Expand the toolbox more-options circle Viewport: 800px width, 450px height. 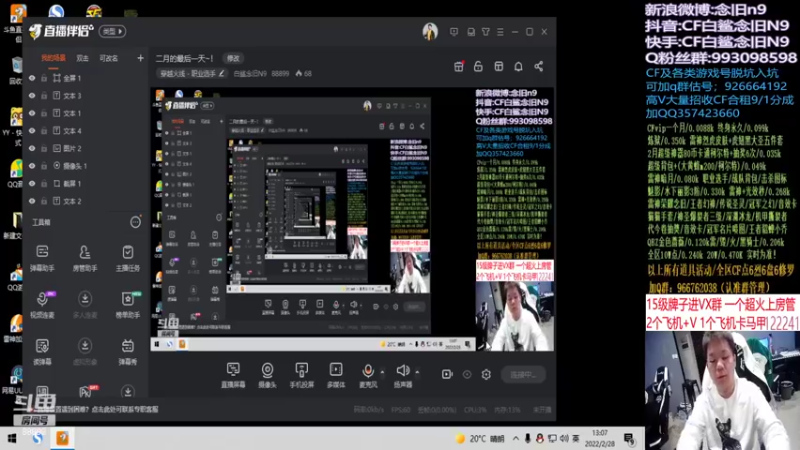pos(135,222)
